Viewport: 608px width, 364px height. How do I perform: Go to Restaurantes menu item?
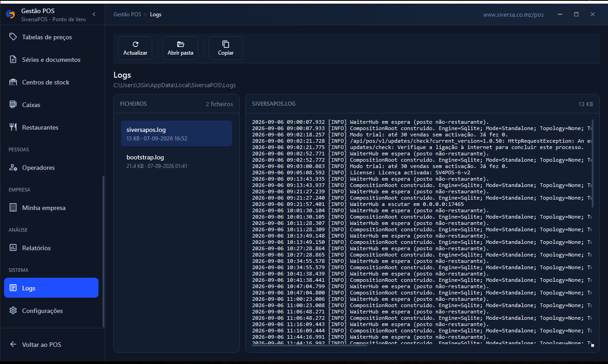[51, 127]
